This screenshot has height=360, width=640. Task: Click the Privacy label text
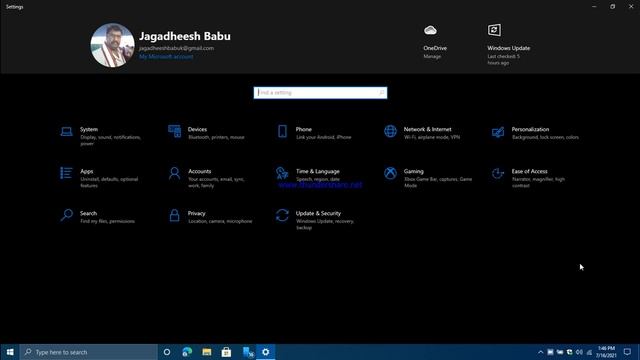pyautogui.click(x=196, y=213)
